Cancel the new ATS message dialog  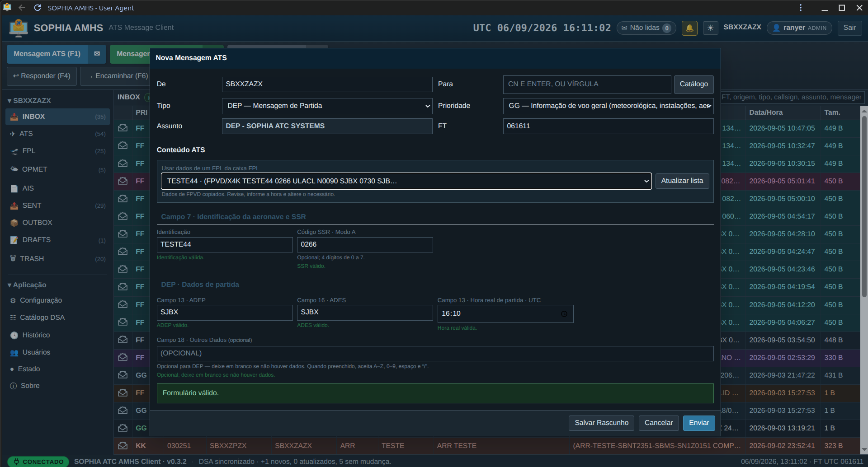pyautogui.click(x=659, y=423)
